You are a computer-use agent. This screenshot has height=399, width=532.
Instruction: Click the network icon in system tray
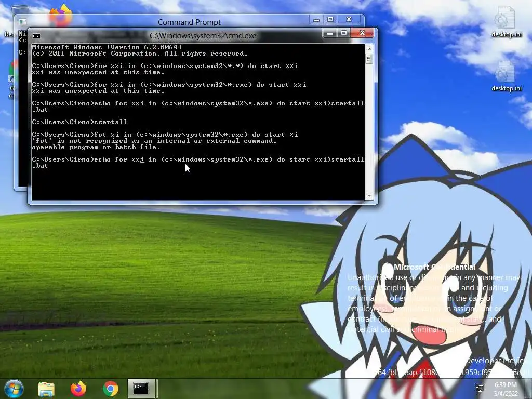point(480,389)
